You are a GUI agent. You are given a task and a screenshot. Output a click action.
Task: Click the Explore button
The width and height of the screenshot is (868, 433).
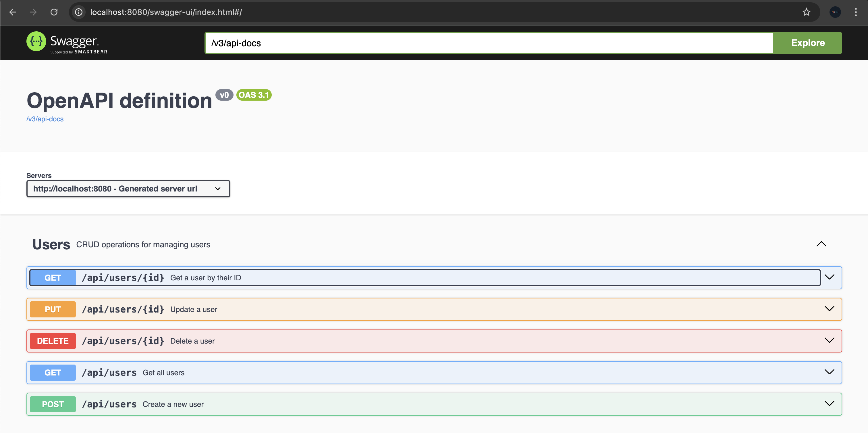click(x=807, y=43)
